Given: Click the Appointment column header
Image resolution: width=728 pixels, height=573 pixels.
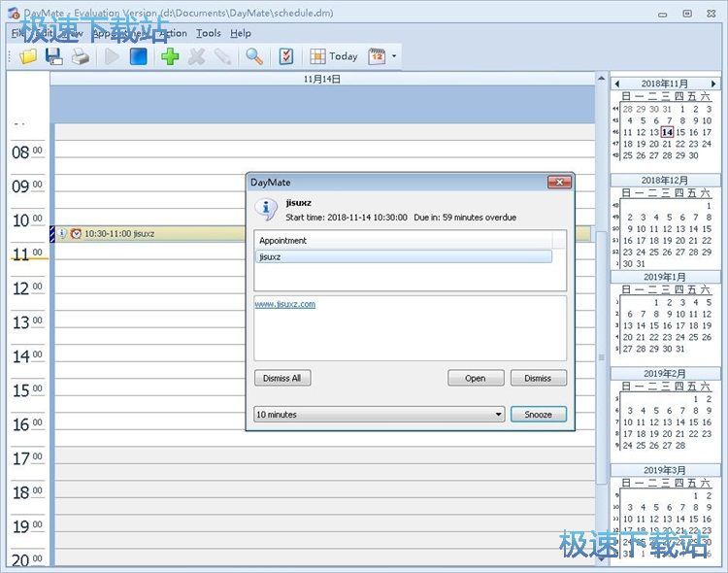Looking at the screenshot, I should click(404, 240).
